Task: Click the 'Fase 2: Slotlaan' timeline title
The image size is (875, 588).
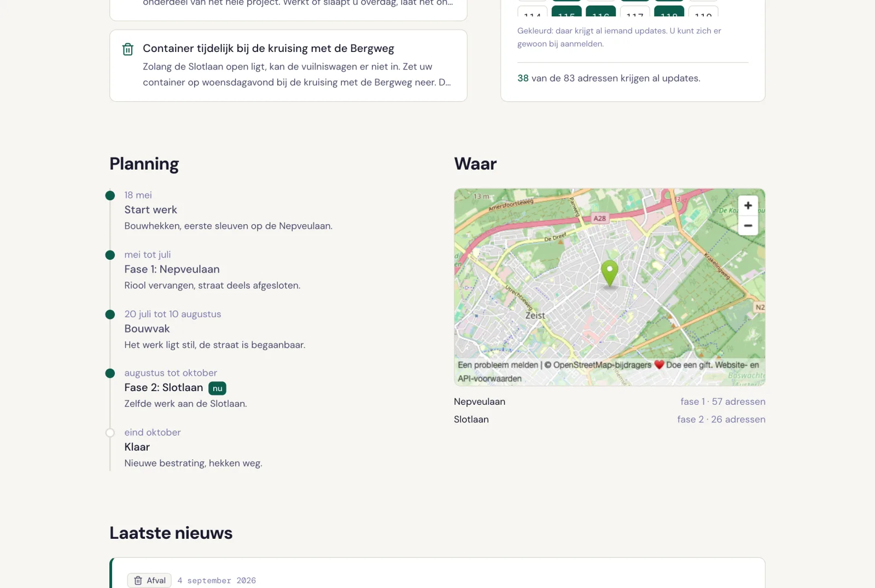Action: [x=164, y=388]
